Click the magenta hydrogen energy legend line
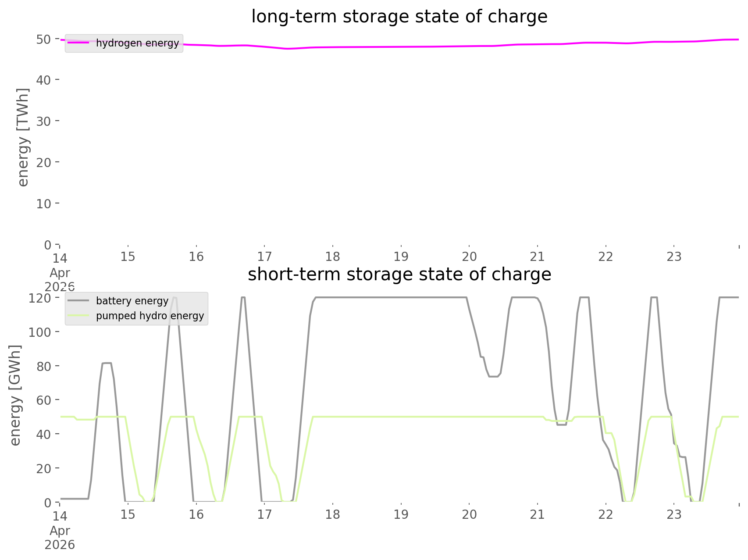The image size is (748, 560). click(x=78, y=43)
